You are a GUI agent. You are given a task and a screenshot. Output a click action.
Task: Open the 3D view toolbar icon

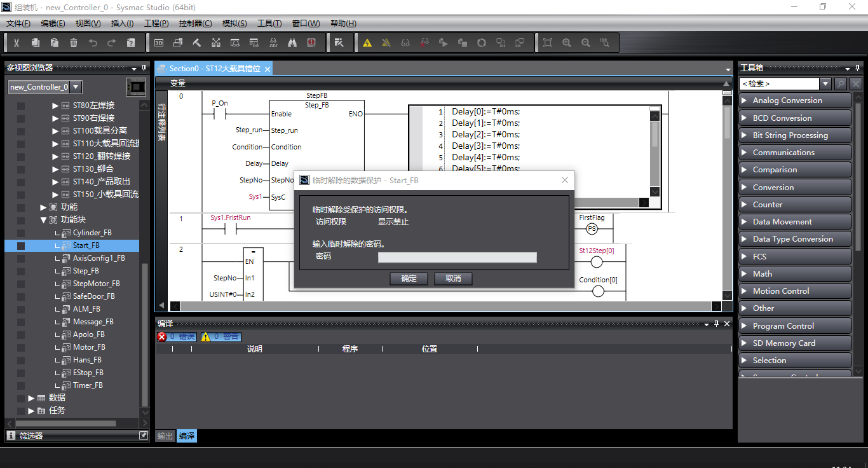[159, 43]
